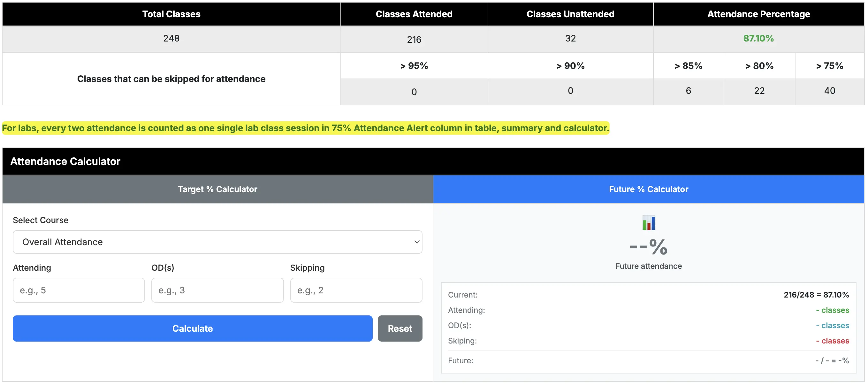The image size is (868, 385).
Task: Switch to the Target % Calculator tab
Action: [x=217, y=189]
